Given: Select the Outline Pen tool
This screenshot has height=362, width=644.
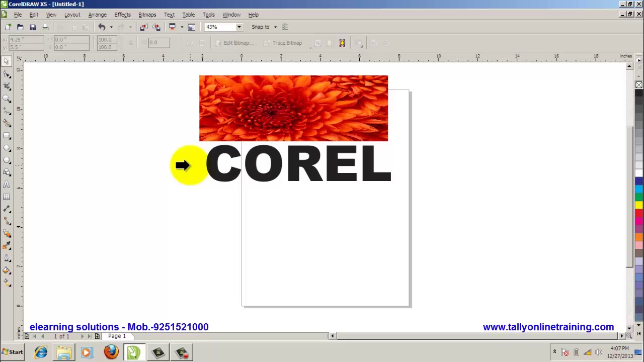Looking at the screenshot, I should click(x=7, y=258).
